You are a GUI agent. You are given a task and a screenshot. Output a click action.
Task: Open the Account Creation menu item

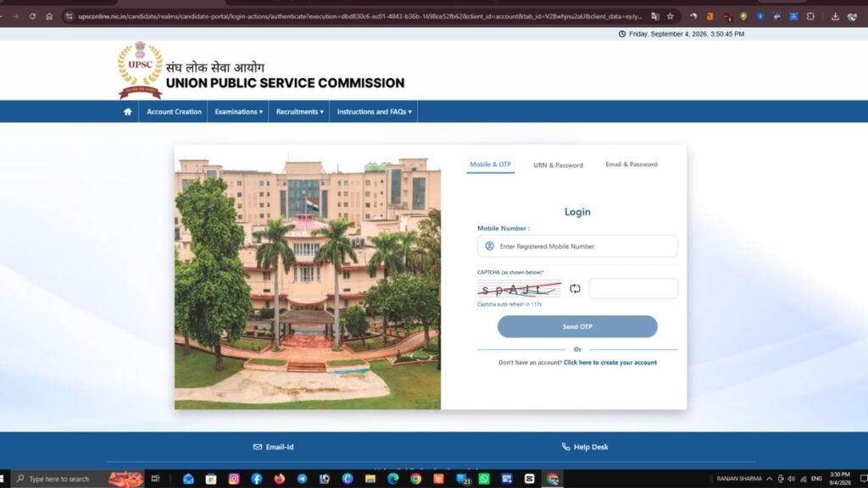click(174, 112)
